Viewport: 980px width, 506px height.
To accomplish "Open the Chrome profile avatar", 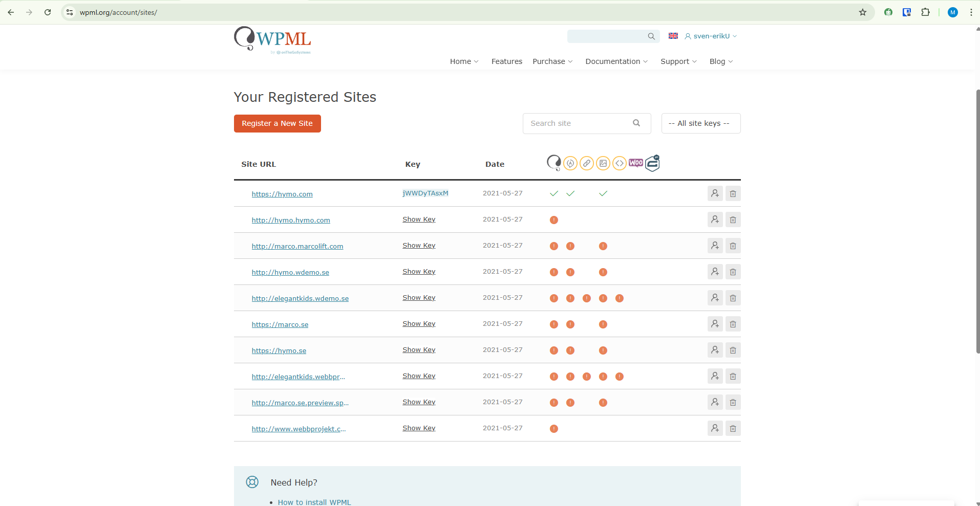I will [953, 12].
